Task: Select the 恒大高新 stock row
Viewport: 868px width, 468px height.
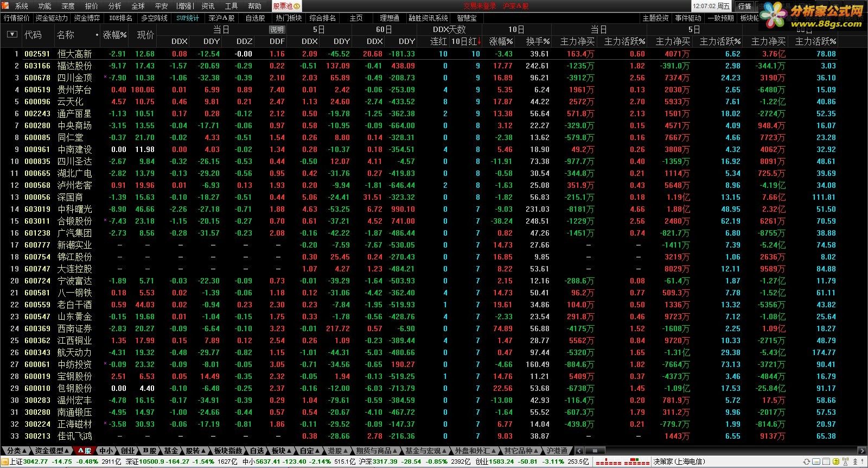Action: point(418,54)
